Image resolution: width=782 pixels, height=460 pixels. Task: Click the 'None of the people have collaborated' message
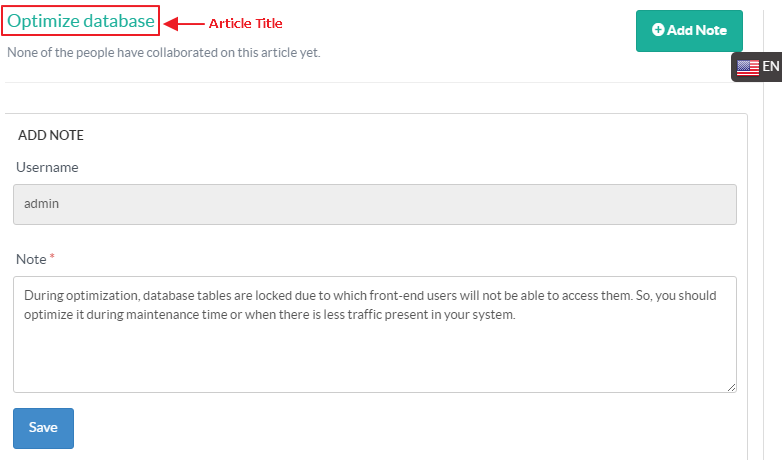(164, 52)
